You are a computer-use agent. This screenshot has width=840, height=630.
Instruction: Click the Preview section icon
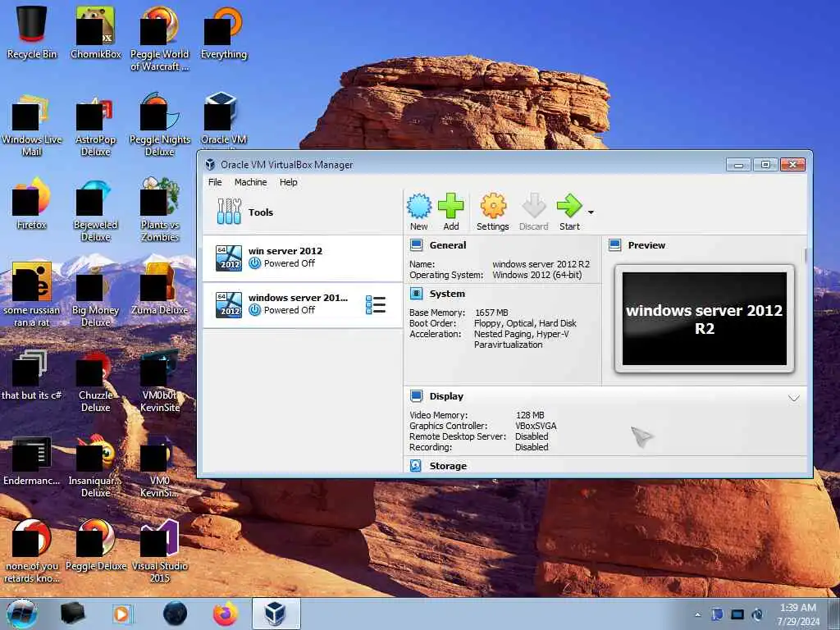point(615,245)
